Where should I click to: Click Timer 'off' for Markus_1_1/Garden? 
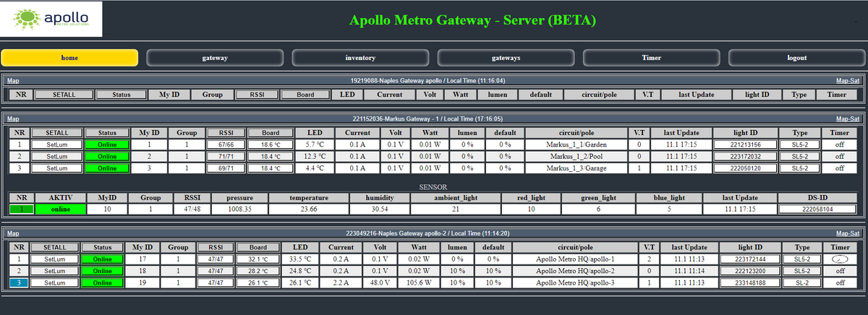coord(839,144)
